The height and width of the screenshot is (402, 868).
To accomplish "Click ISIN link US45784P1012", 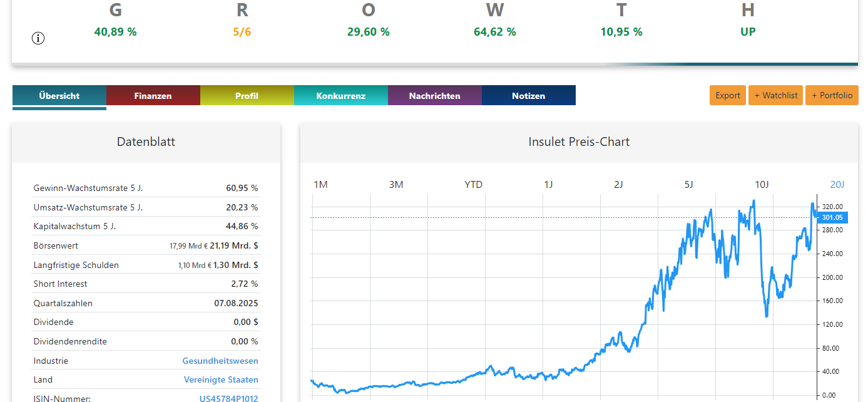I will pos(228,398).
